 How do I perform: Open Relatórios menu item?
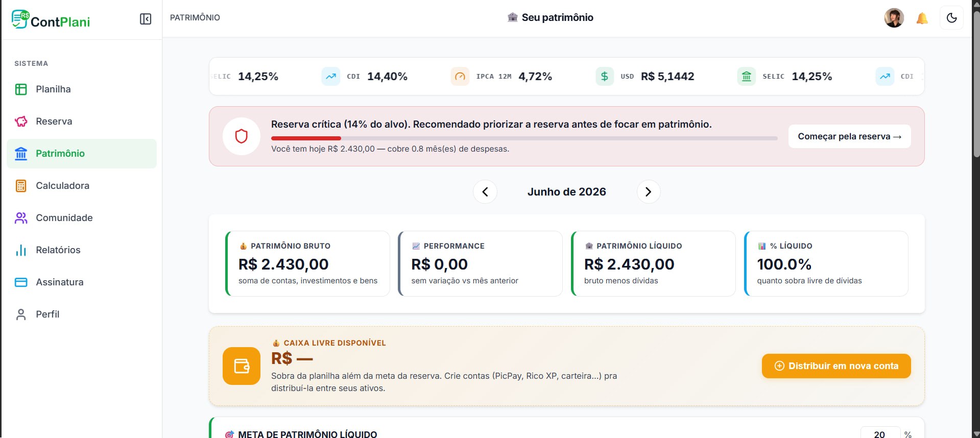pyautogui.click(x=82, y=250)
